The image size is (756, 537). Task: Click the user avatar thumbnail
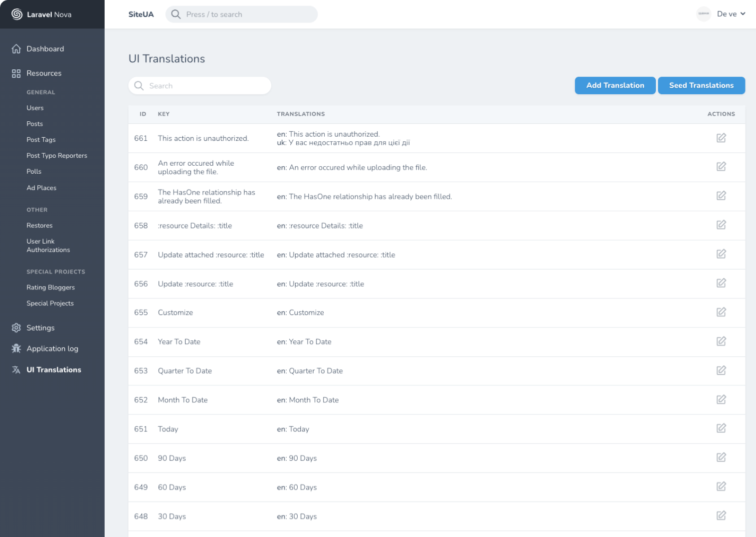[x=703, y=14]
